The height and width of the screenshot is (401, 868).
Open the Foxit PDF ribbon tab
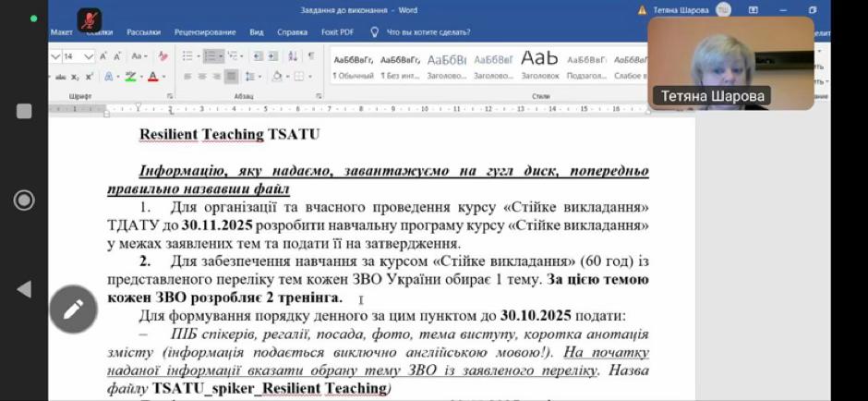[337, 32]
